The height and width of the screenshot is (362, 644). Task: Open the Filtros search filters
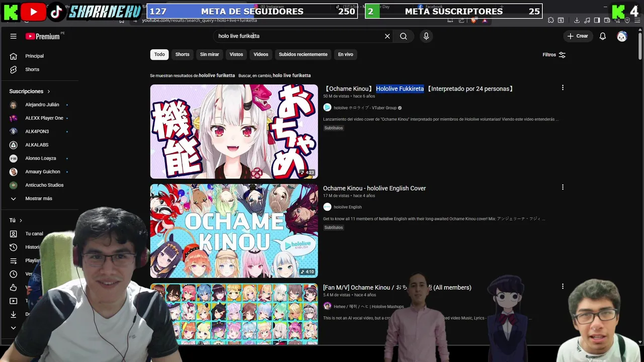[554, 55]
